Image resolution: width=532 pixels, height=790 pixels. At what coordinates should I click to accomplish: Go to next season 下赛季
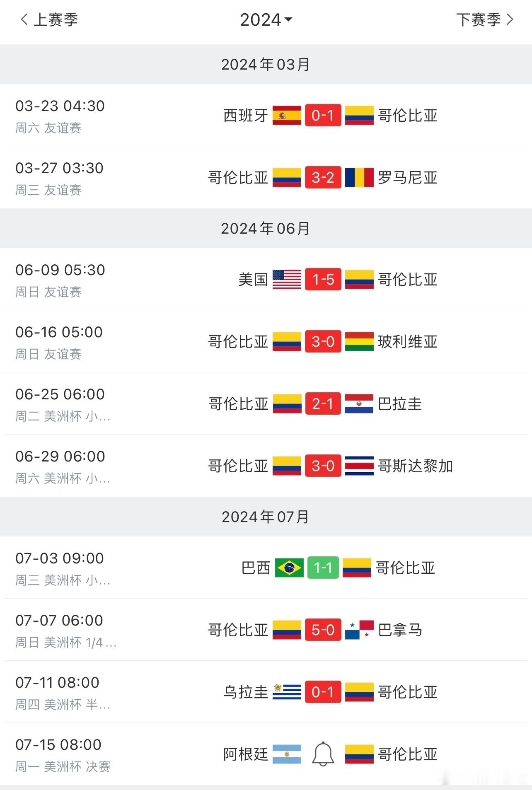pos(485,19)
